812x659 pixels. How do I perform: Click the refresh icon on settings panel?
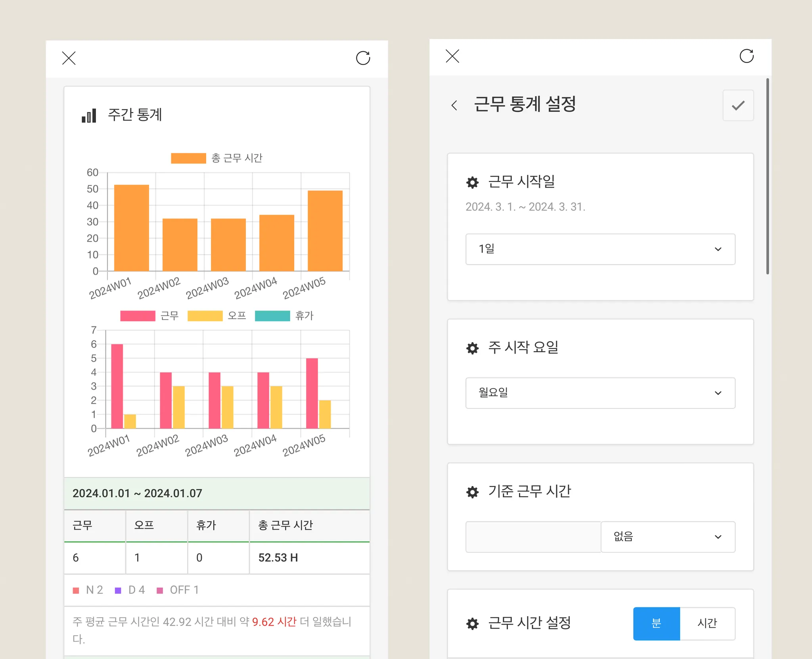click(746, 56)
